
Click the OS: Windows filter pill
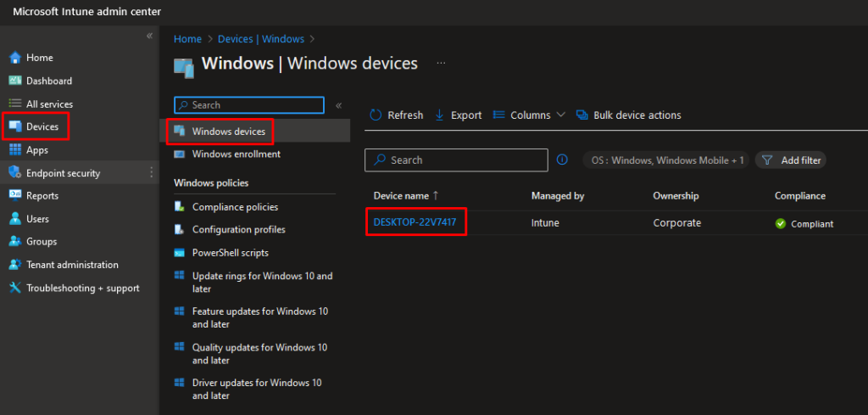(666, 160)
